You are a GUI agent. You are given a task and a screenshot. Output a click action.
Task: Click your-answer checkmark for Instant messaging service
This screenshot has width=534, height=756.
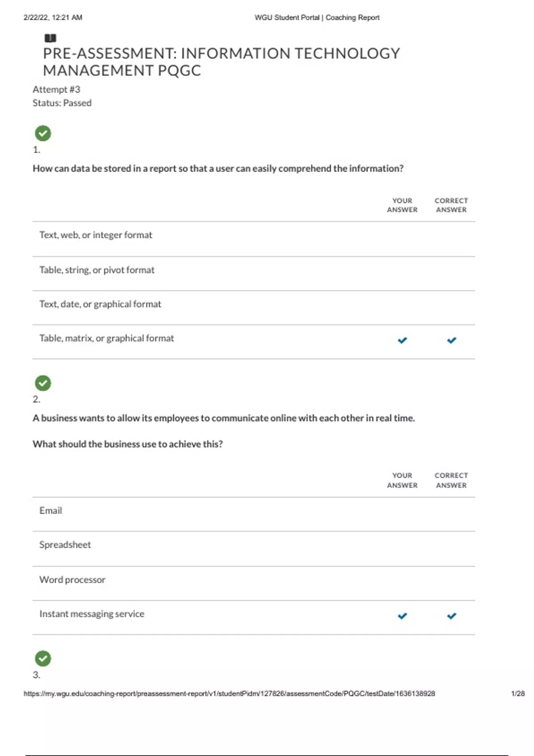click(x=402, y=616)
